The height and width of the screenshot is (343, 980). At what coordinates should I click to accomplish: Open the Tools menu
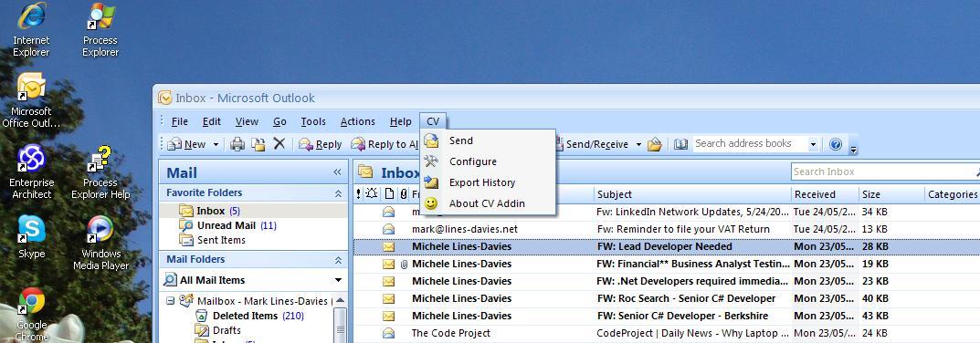pos(313,121)
